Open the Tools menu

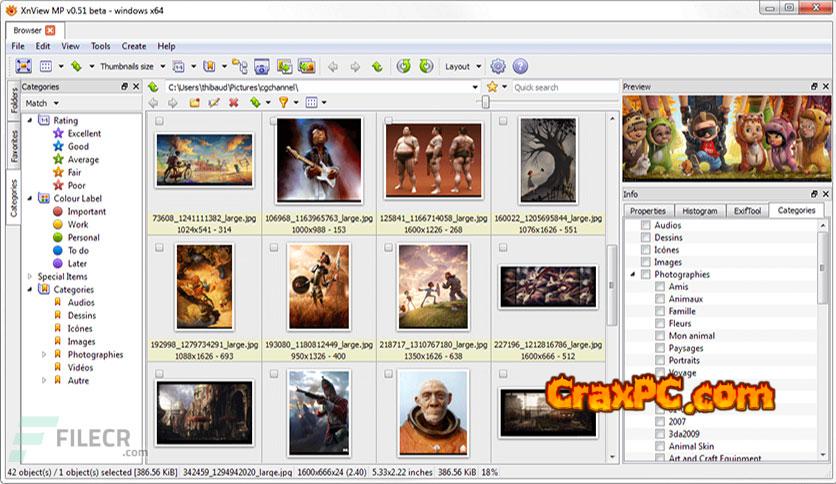[x=100, y=46]
